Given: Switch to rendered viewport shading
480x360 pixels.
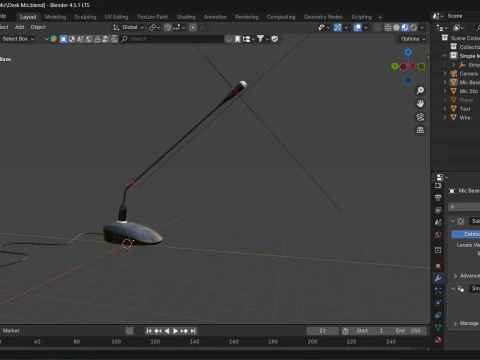Looking at the screenshot, I should click(x=413, y=27).
